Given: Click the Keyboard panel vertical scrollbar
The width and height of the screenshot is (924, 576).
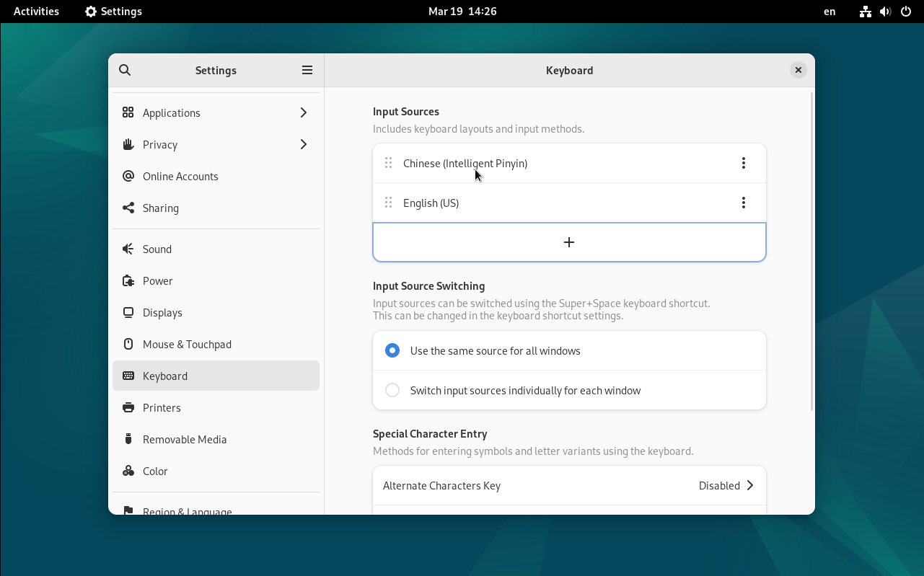Looking at the screenshot, I should tap(812, 252).
